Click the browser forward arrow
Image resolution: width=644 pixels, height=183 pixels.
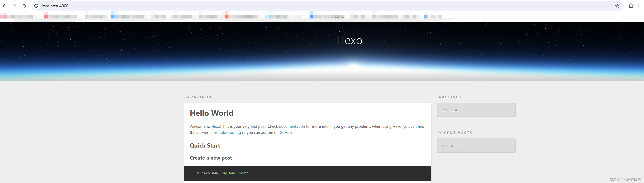[x=14, y=6]
